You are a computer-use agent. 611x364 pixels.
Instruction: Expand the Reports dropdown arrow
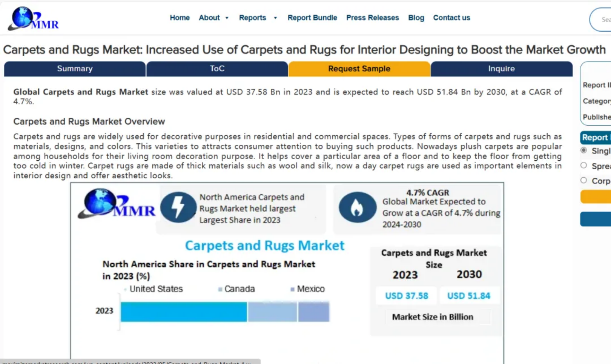275,18
